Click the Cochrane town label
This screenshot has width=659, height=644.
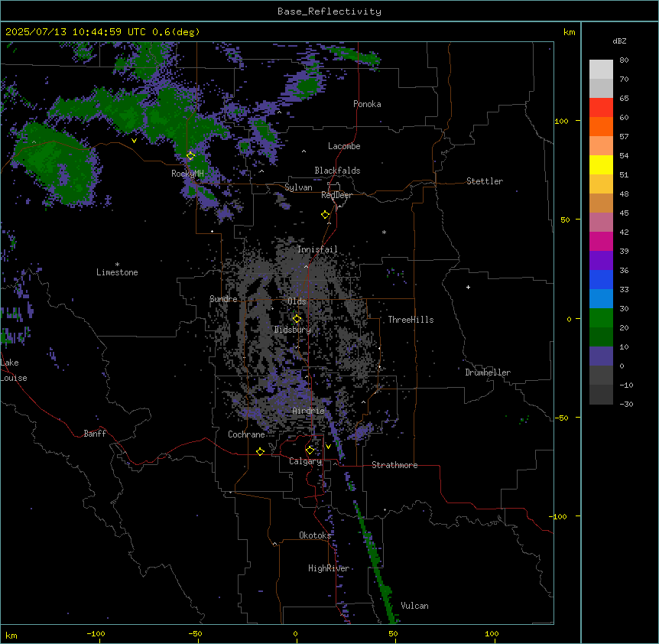click(x=246, y=434)
